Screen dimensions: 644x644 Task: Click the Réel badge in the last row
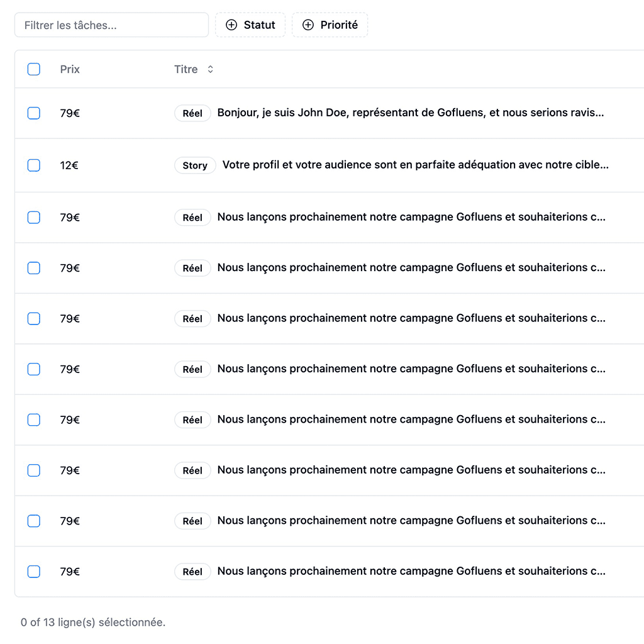[x=192, y=572]
